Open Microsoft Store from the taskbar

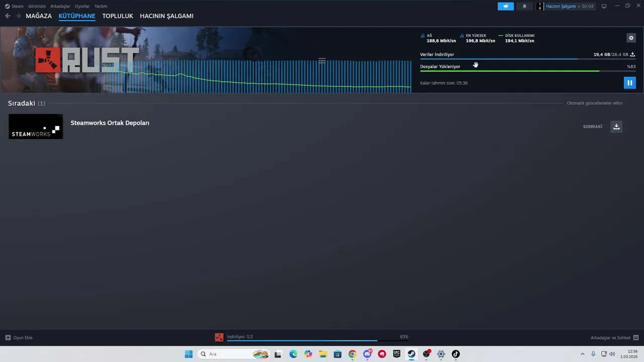[338, 354]
